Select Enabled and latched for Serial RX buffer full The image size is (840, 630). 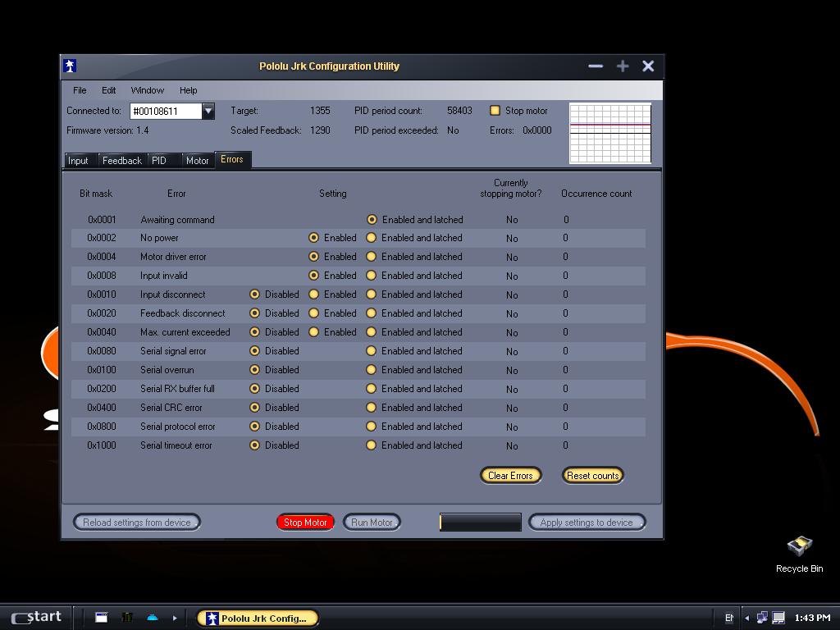pyautogui.click(x=371, y=388)
